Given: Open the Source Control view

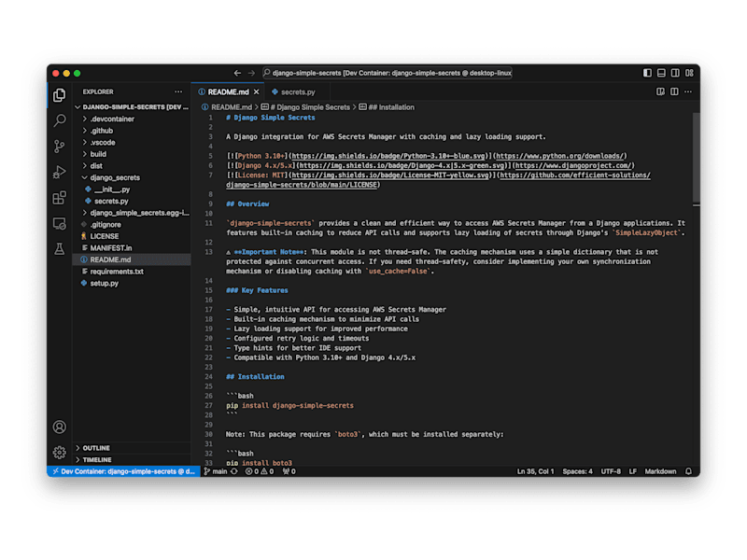Looking at the screenshot, I should pos(60,147).
